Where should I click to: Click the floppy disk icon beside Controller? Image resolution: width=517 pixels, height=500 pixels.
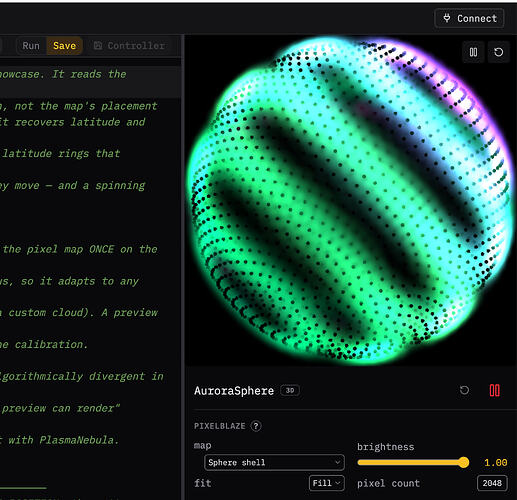click(98, 46)
